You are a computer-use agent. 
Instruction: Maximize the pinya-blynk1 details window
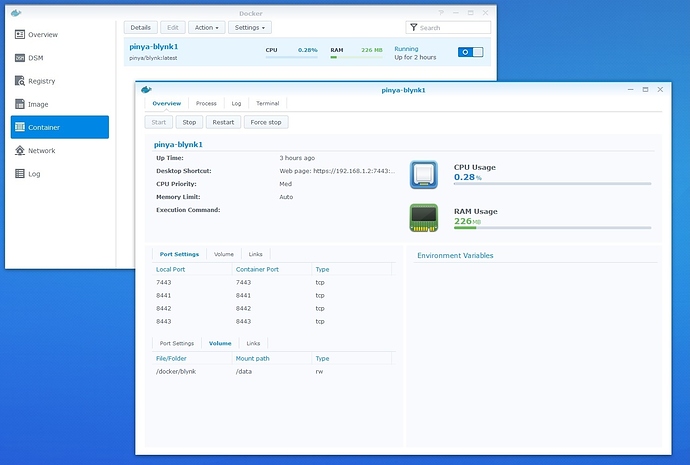point(646,89)
